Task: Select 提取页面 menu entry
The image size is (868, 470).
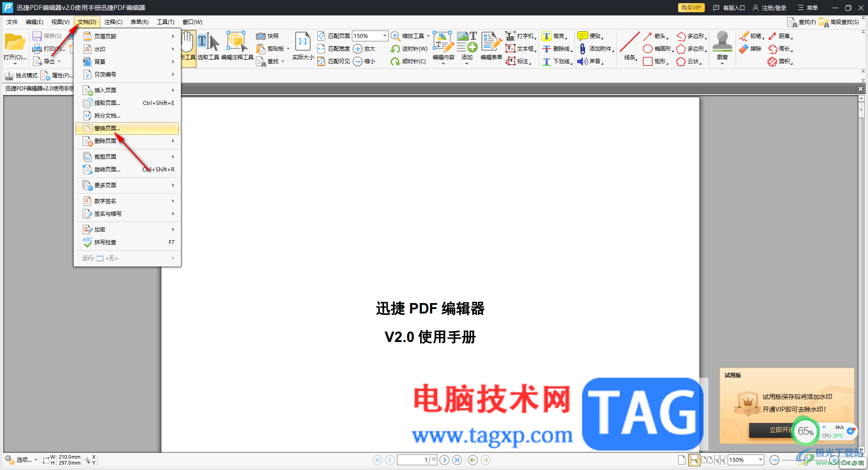Action: [x=127, y=103]
